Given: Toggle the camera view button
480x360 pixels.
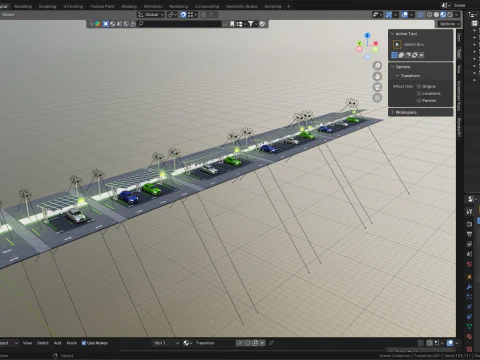Looking at the screenshot, I should pyautogui.click(x=377, y=87).
